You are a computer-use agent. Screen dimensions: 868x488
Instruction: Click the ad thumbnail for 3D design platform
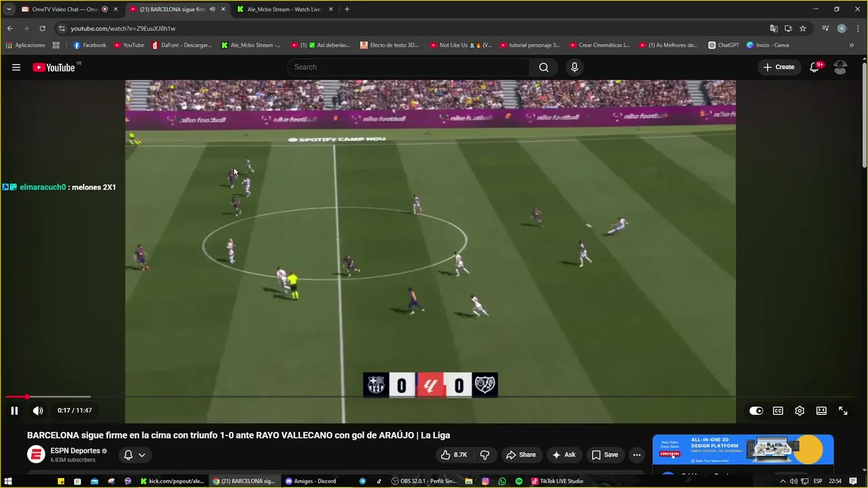coord(743,450)
